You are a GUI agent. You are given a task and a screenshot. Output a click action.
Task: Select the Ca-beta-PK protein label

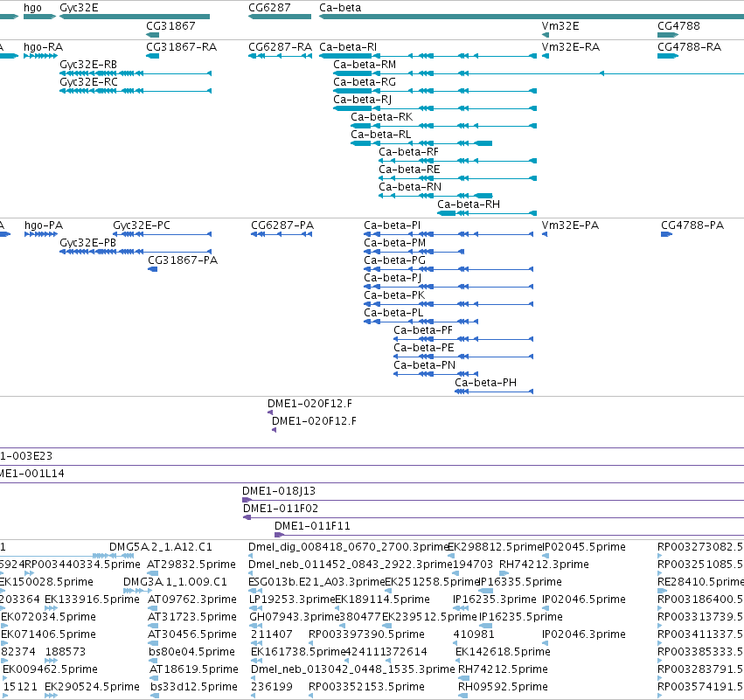[394, 295]
